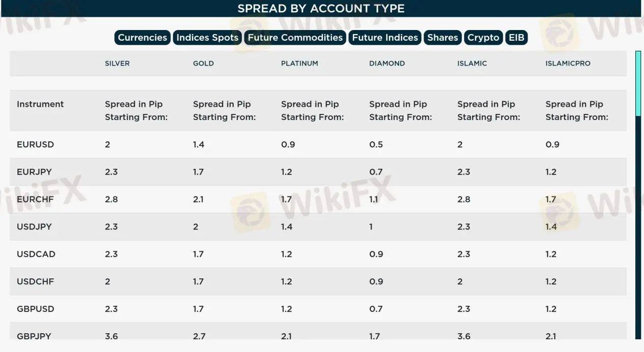This screenshot has height=352, width=644.
Task: Click the Spread By Account Type title
Action: tap(321, 9)
